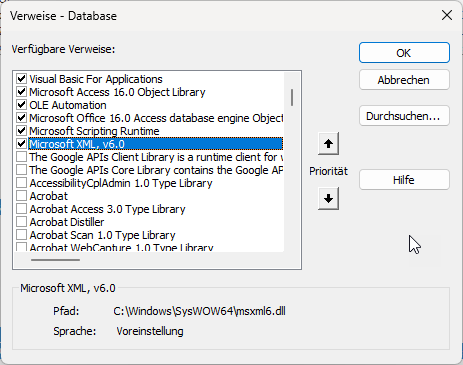Enable the Acrobat reference checkbox
The image size is (463, 365).
[x=22, y=196]
